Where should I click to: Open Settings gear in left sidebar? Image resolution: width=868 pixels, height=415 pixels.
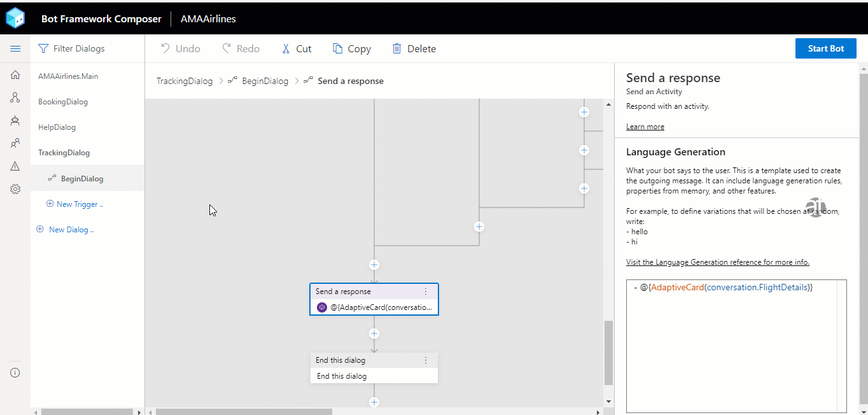point(15,189)
